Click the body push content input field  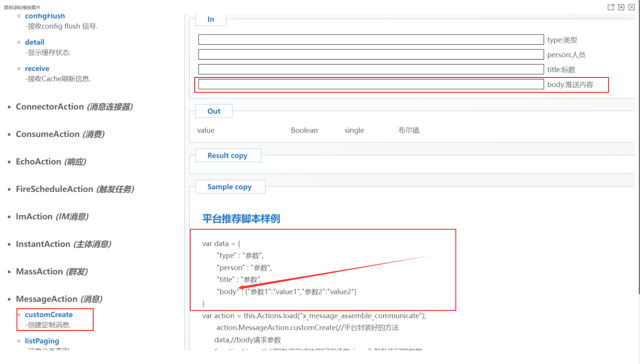[371, 85]
